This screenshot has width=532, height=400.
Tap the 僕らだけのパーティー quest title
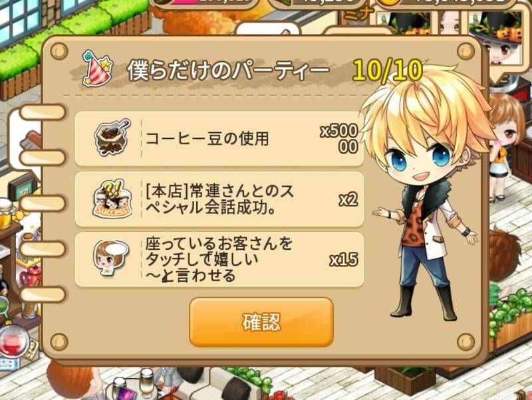pyautogui.click(x=228, y=71)
